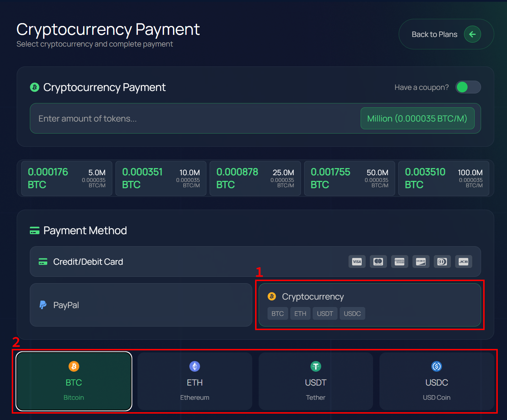Select the BTC Bitcoin coin tile
Viewport: 507px width, 420px height.
74,381
